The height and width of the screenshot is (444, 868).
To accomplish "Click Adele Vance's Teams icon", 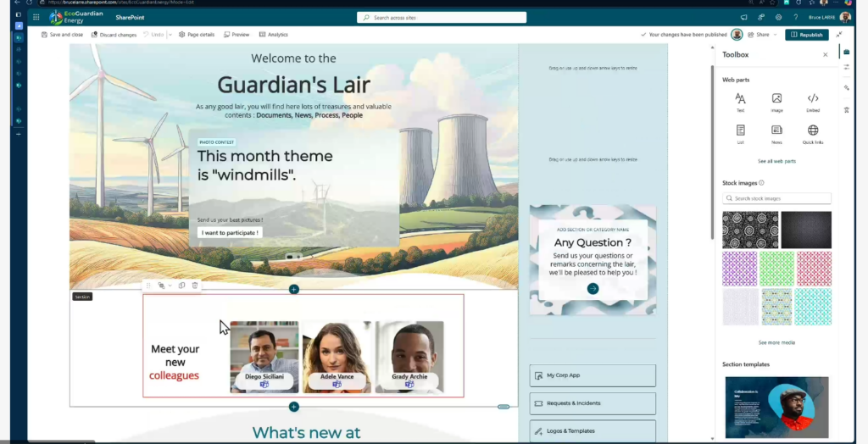I will click(337, 384).
